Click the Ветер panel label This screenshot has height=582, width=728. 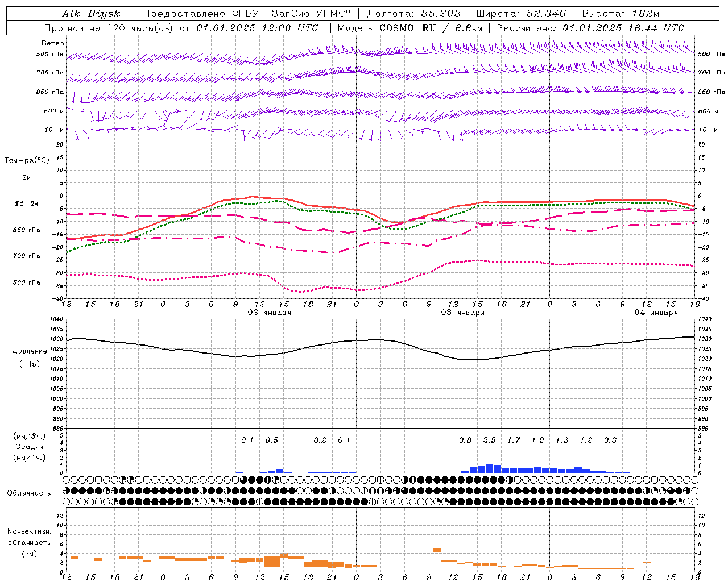(x=53, y=43)
